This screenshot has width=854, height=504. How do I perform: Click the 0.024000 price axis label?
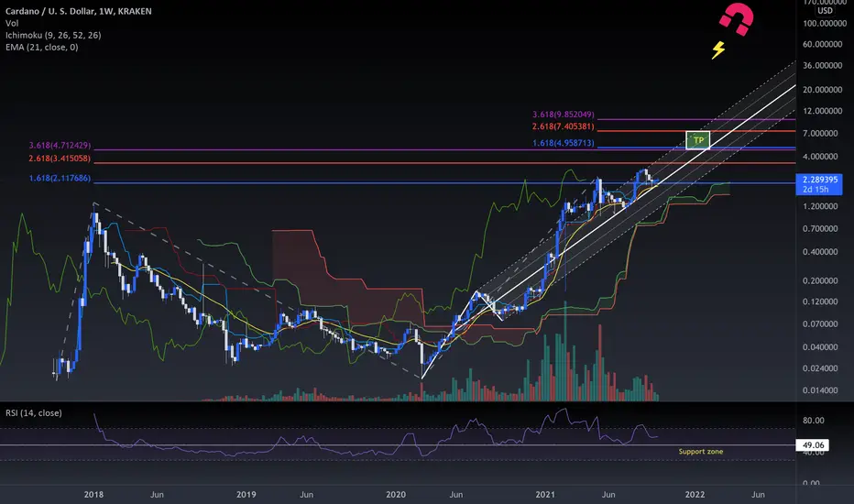click(820, 368)
